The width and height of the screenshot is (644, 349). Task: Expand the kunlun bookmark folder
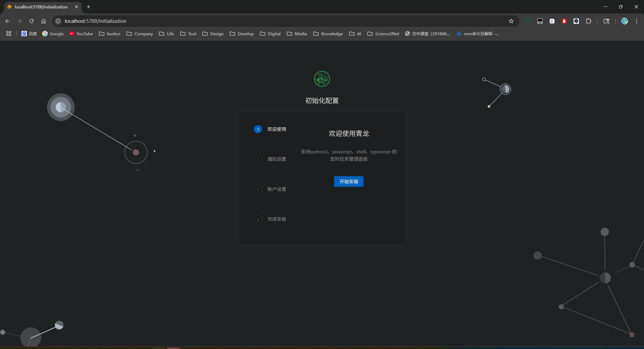(110, 34)
